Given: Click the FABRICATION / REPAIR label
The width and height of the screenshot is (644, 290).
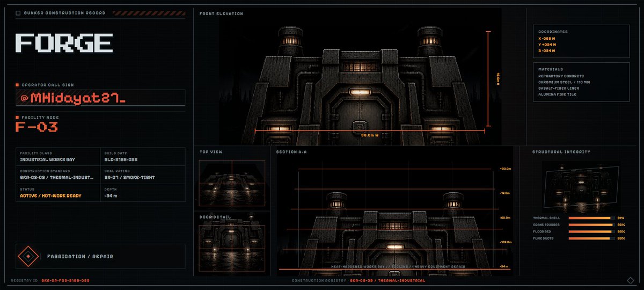Looking at the screenshot, I should click(80, 257).
